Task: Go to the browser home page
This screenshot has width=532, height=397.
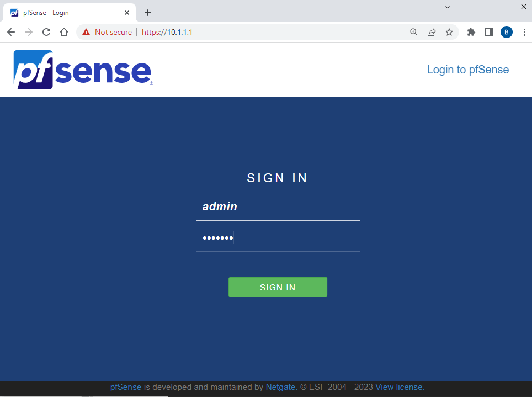Action: coord(64,32)
